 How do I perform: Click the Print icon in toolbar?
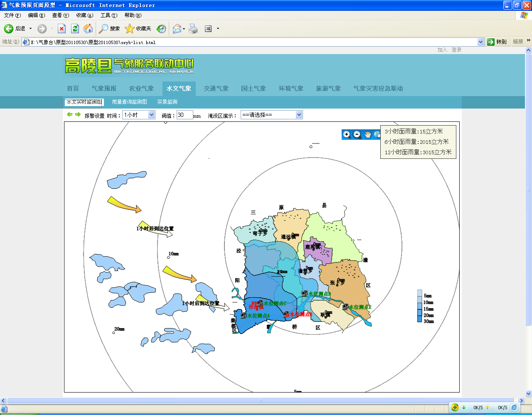coord(193,28)
